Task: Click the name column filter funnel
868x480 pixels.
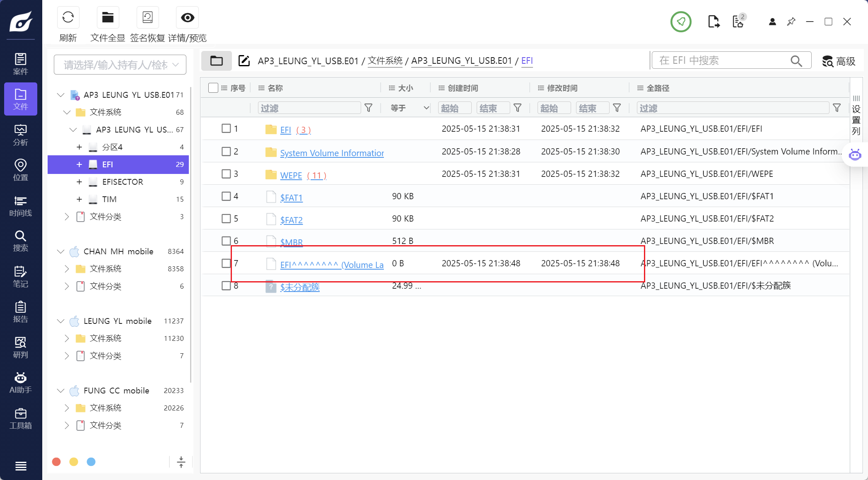Action: tap(368, 108)
